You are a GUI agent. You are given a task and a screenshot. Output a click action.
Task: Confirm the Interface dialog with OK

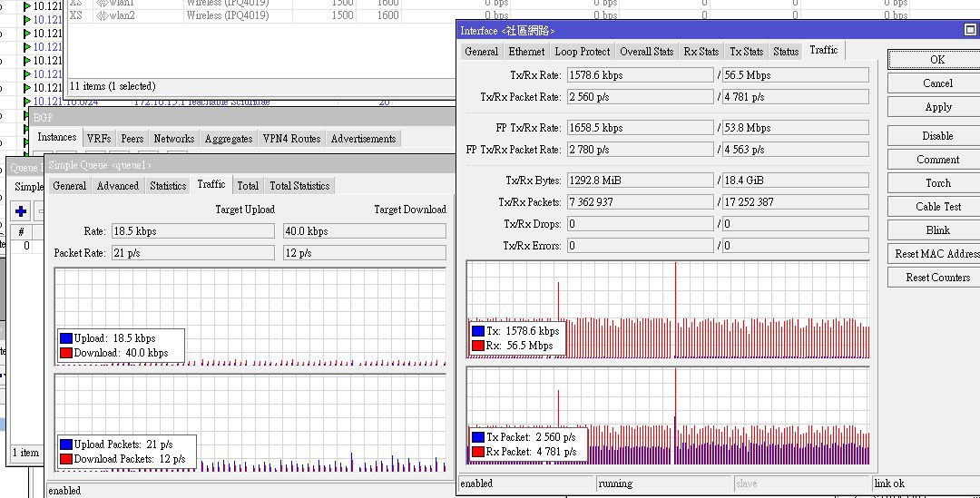coord(936,59)
